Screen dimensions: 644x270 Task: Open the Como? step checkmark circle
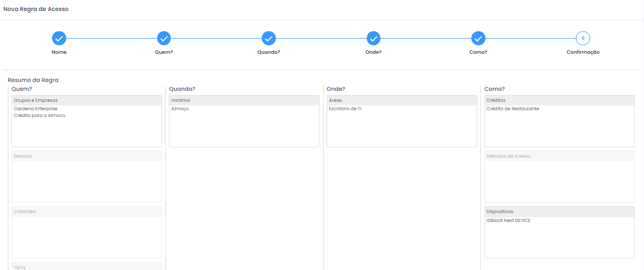coord(478,38)
